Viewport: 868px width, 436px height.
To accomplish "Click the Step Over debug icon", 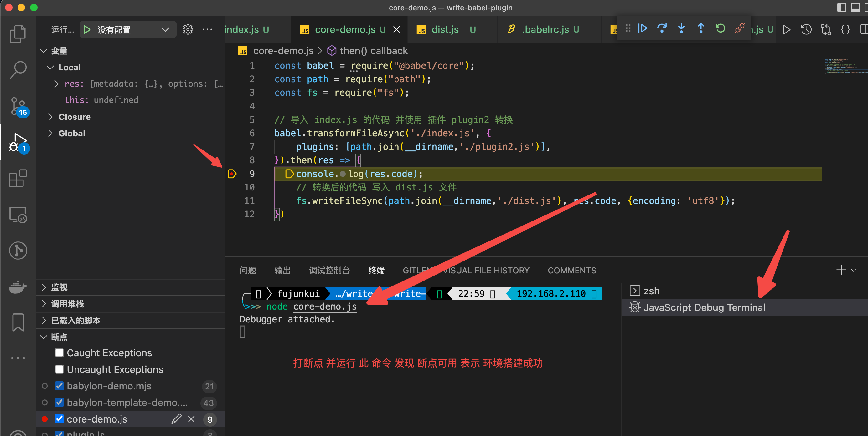I will click(662, 28).
